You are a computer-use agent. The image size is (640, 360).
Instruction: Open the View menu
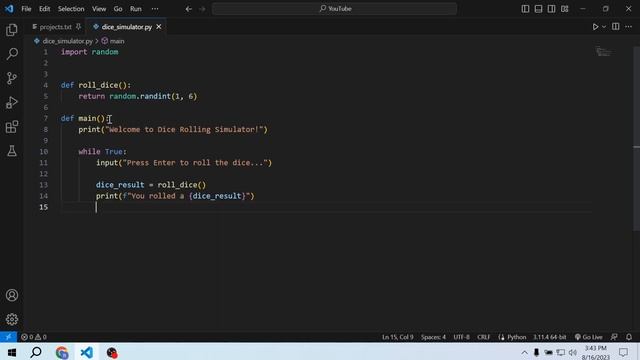99,9
